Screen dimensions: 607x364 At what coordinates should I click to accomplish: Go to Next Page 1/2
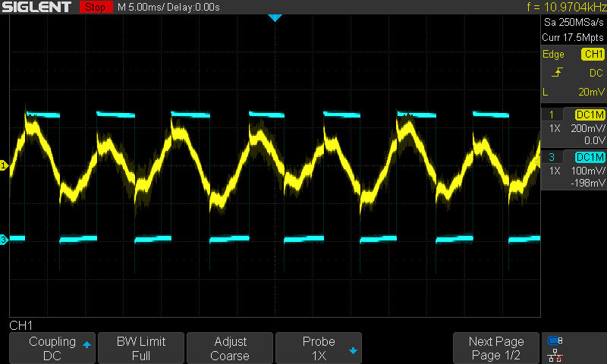click(496, 348)
